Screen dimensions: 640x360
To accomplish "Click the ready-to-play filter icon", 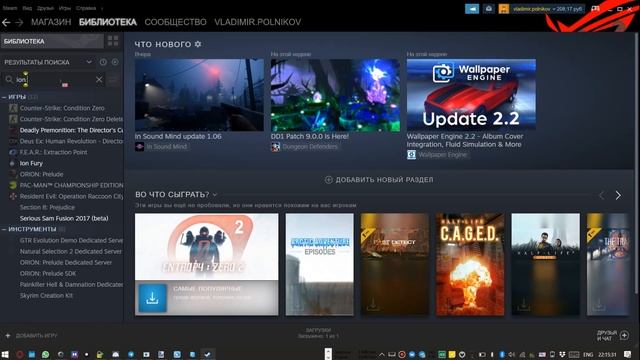I will [115, 62].
